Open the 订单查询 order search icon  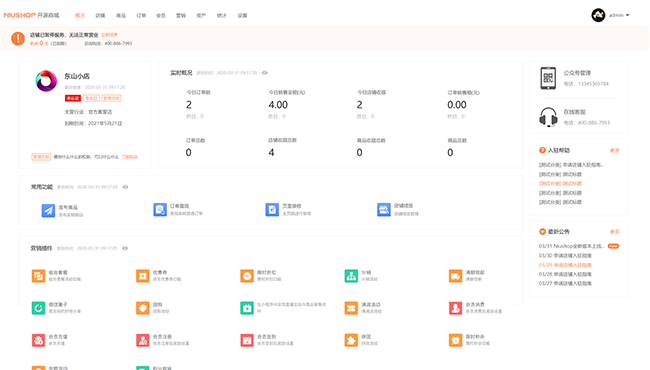(x=160, y=210)
